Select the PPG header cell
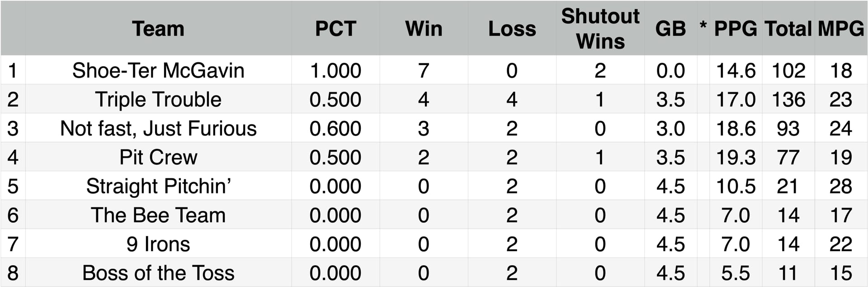The width and height of the screenshot is (868, 287). (736, 29)
